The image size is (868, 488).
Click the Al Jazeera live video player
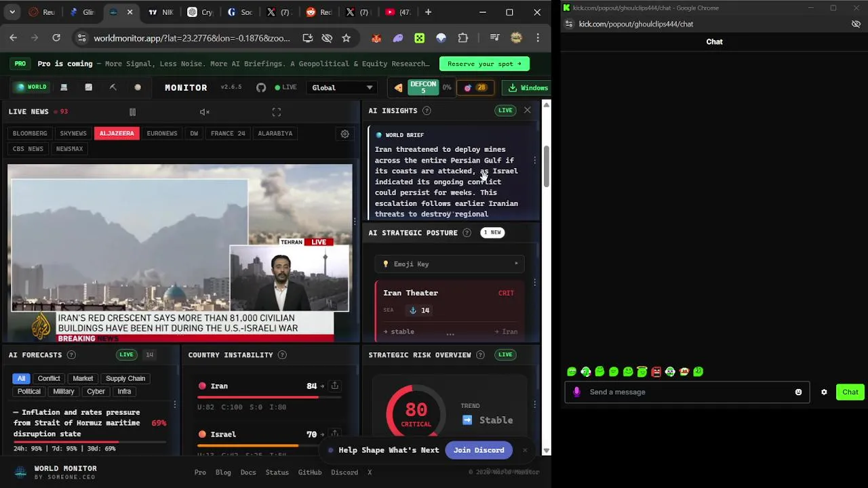[180, 252]
